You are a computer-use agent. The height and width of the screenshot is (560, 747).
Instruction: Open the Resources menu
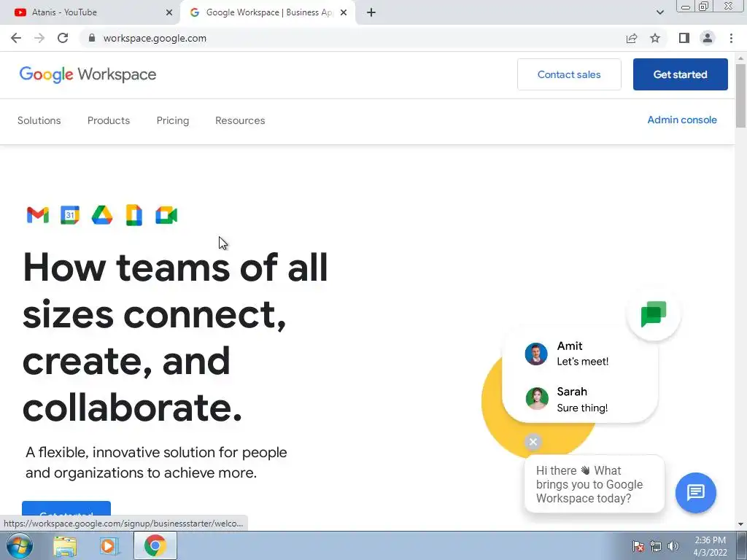[x=240, y=120]
